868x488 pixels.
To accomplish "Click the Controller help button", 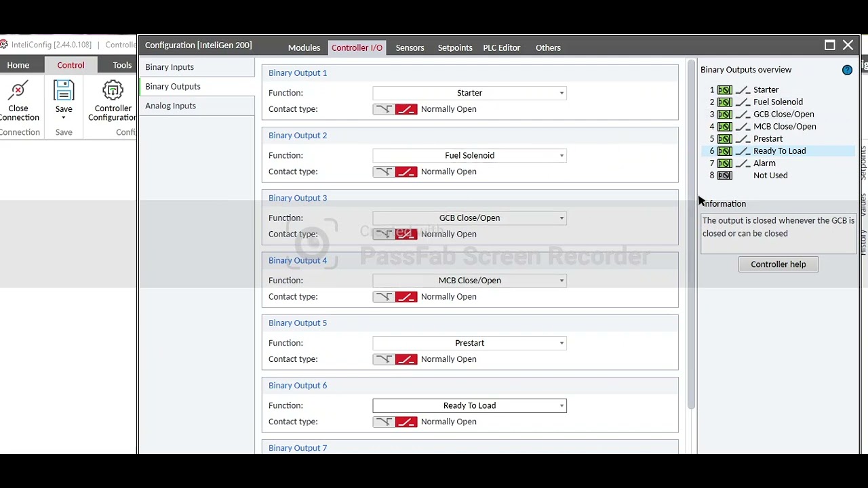I will tap(778, 264).
